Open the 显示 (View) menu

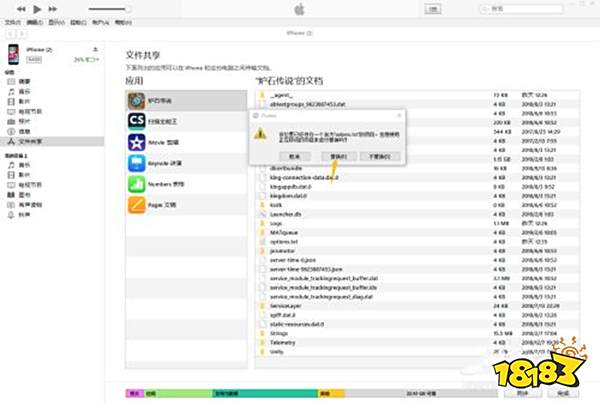pyautogui.click(x=56, y=23)
